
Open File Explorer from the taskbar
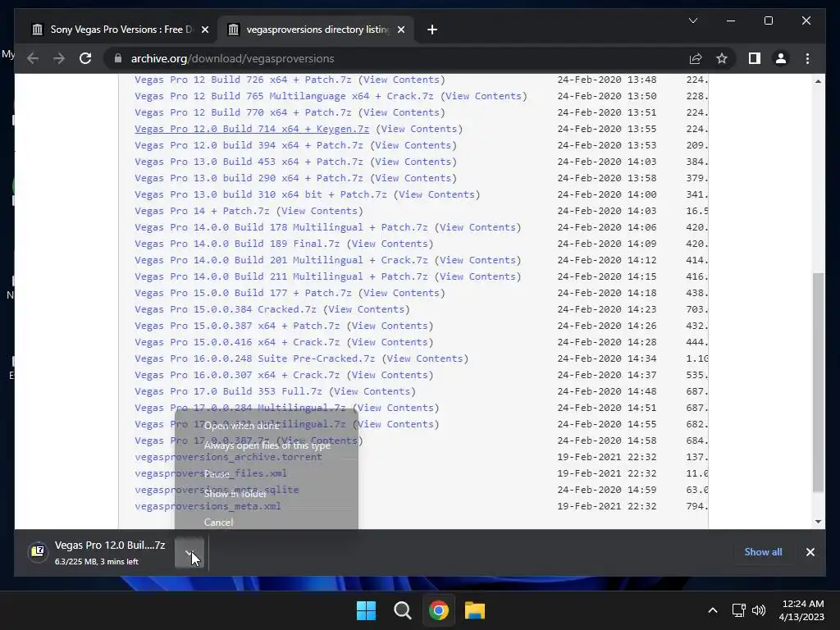point(475,610)
